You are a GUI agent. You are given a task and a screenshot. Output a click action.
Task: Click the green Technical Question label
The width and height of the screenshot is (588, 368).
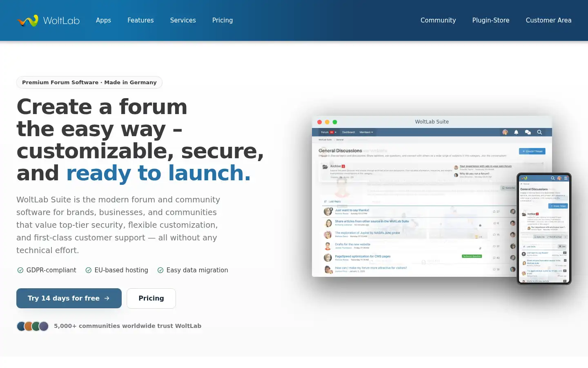click(472, 256)
